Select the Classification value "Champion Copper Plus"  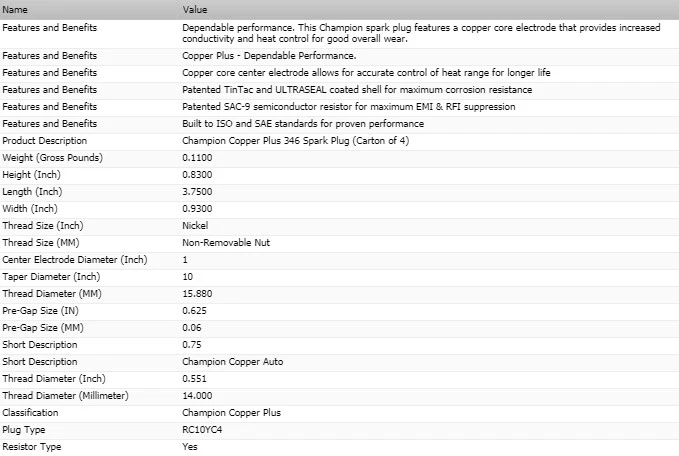(x=231, y=413)
